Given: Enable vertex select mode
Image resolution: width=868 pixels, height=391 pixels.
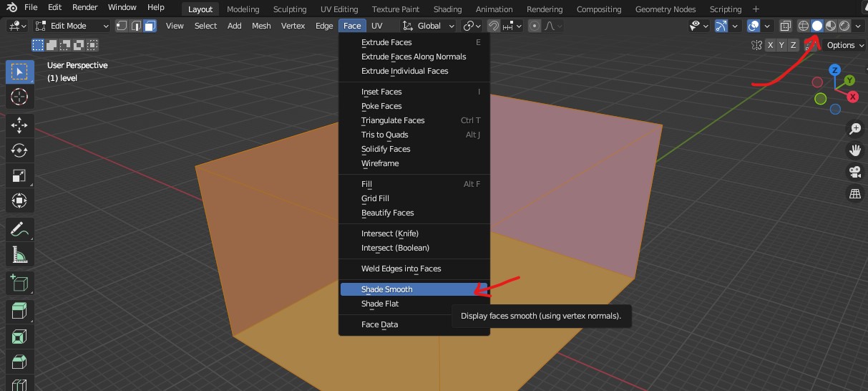Looking at the screenshot, I should (x=122, y=26).
